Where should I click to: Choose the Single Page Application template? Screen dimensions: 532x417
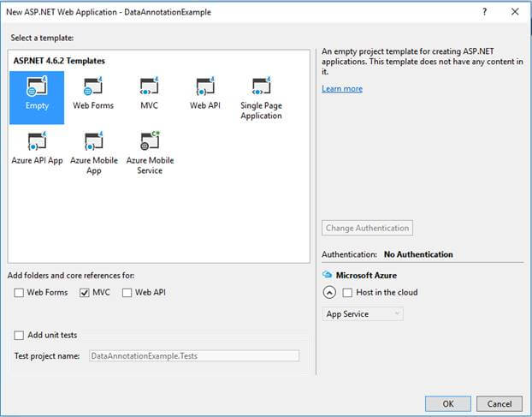[x=261, y=98]
